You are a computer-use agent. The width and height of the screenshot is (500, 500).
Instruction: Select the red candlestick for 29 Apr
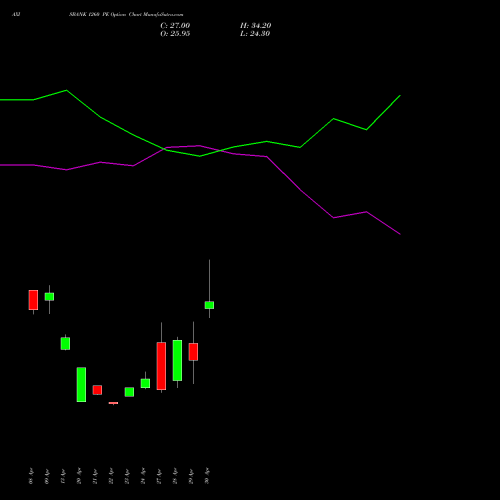click(193, 352)
